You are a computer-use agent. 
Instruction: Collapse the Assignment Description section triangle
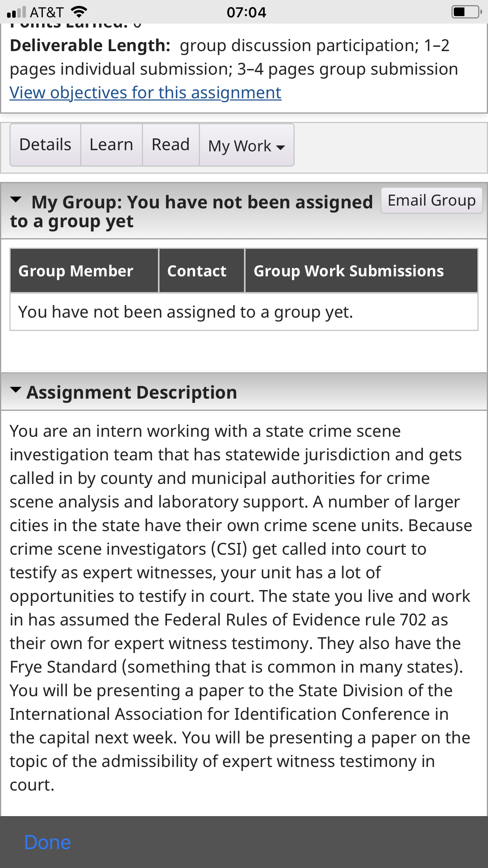[x=16, y=390]
